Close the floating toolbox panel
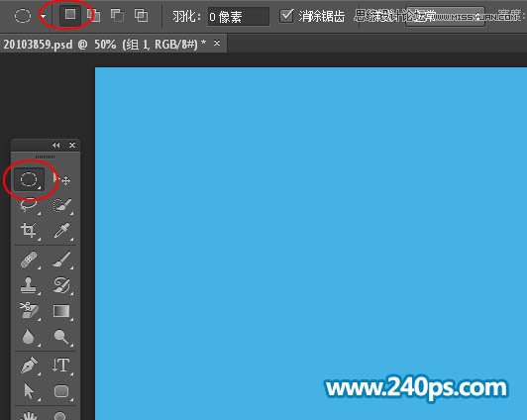 point(72,146)
